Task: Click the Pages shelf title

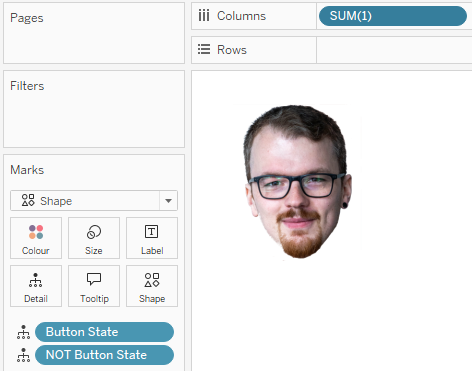Action: [27, 18]
